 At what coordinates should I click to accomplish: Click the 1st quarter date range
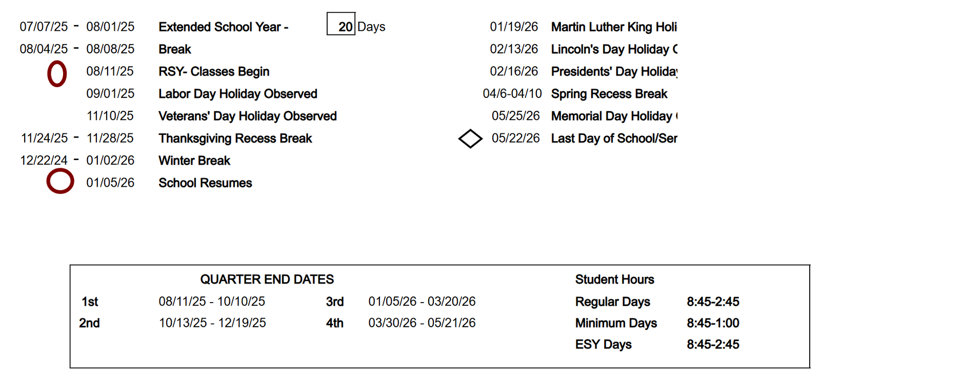[212, 302]
